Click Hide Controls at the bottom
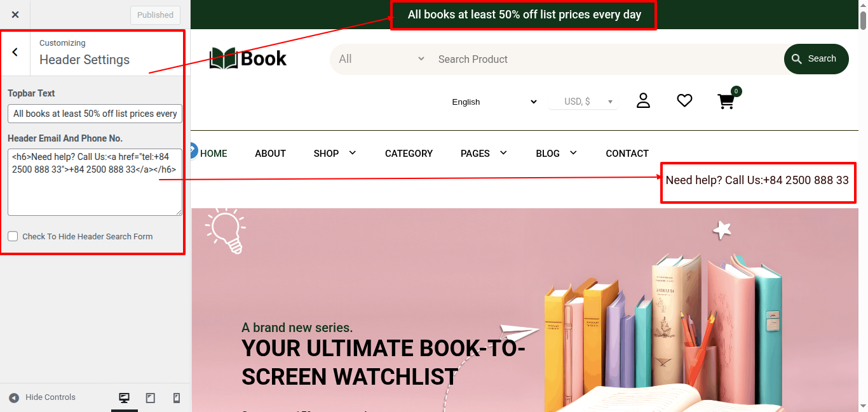This screenshot has width=868, height=412. click(x=43, y=397)
